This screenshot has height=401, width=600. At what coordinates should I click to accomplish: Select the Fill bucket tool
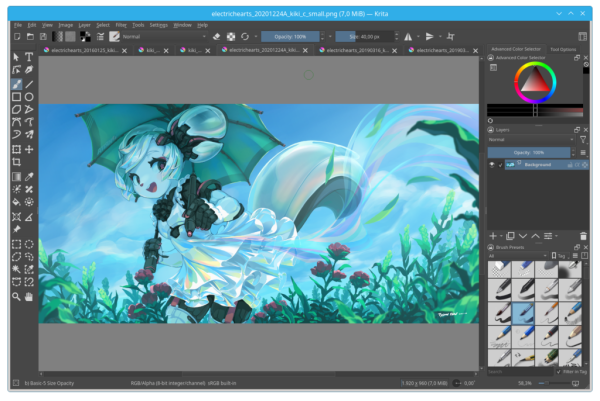(16, 202)
